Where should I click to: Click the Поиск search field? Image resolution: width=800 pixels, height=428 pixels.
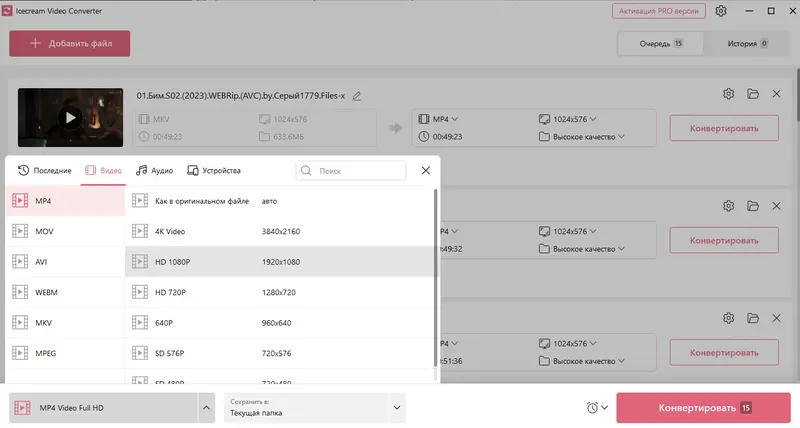(x=351, y=171)
